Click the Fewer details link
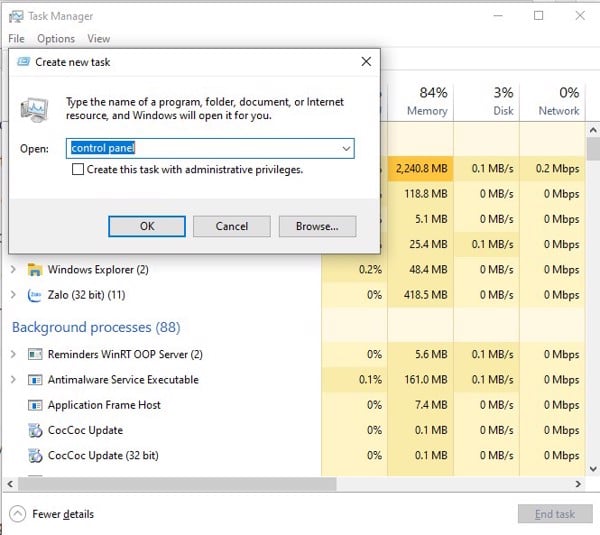This screenshot has width=600, height=535. 63,514
